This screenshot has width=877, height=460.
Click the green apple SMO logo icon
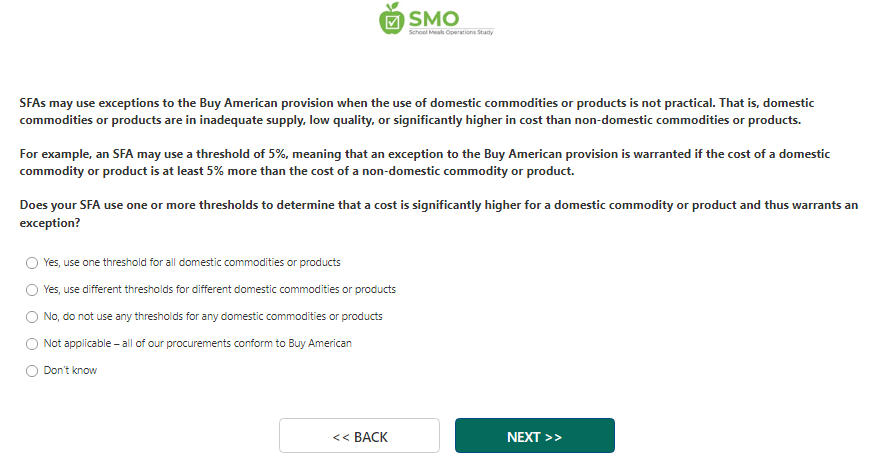click(x=394, y=19)
